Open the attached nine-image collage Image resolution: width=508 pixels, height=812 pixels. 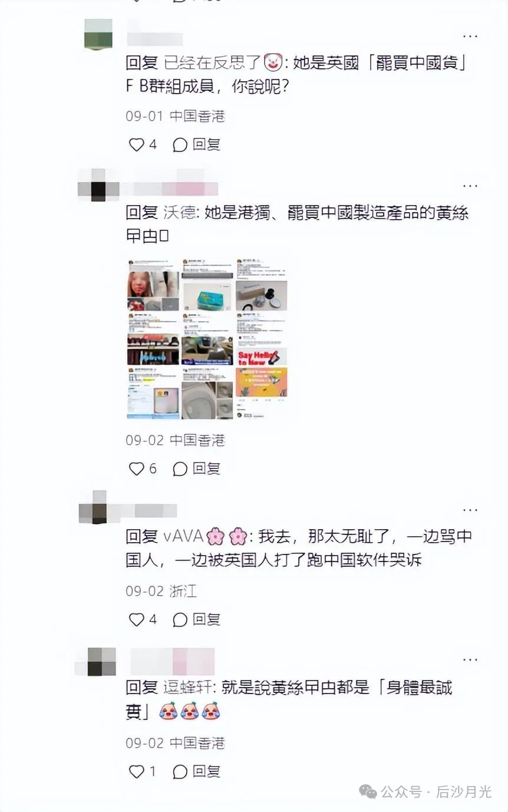click(207, 338)
